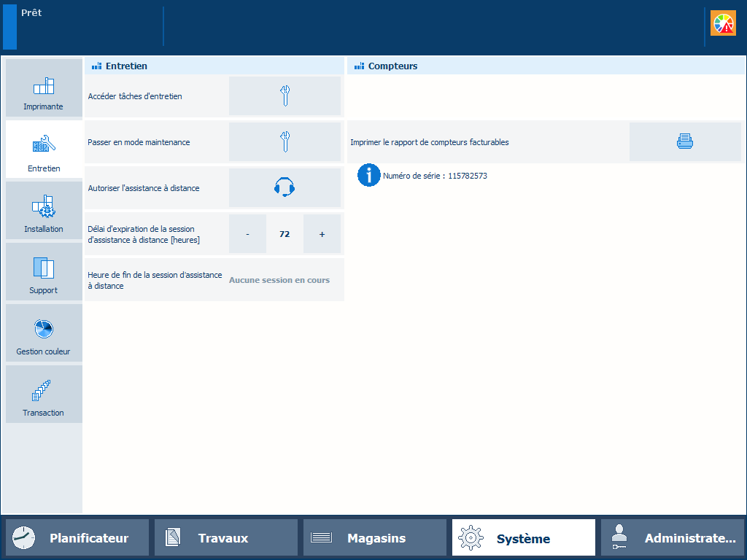Open the color wheel warning icon

click(723, 24)
